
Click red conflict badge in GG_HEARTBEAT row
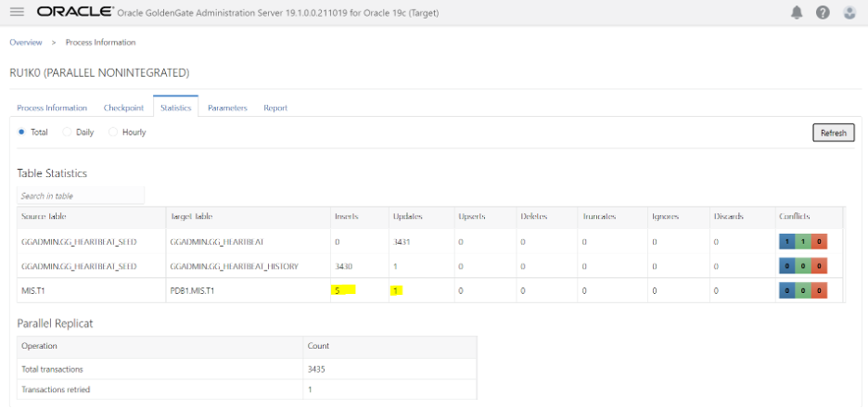pyautogui.click(x=819, y=242)
